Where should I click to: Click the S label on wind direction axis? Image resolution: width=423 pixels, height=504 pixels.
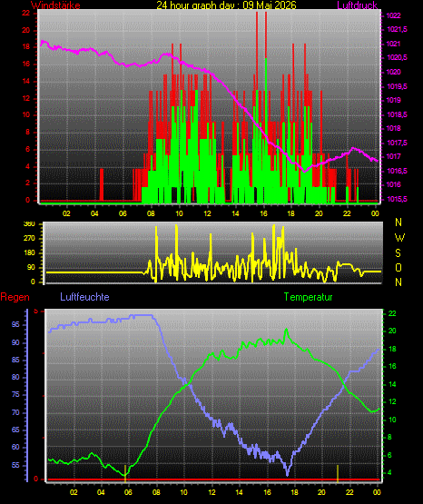398,253
